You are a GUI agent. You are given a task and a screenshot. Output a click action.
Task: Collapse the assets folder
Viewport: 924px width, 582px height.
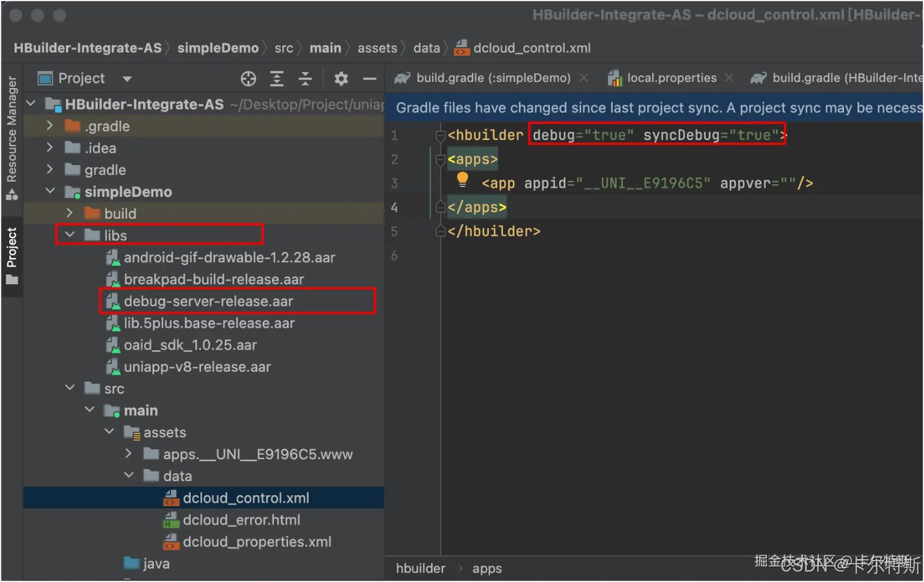coord(109,432)
